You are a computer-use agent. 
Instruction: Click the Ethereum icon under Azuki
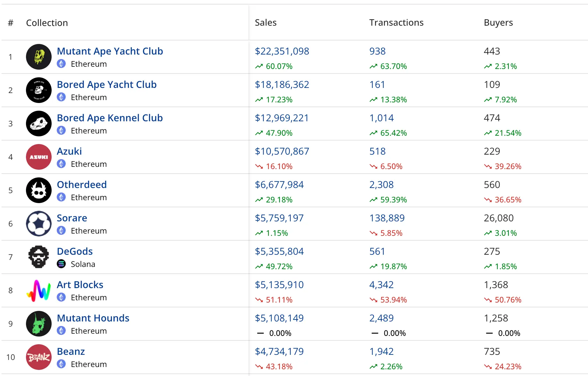click(x=61, y=164)
